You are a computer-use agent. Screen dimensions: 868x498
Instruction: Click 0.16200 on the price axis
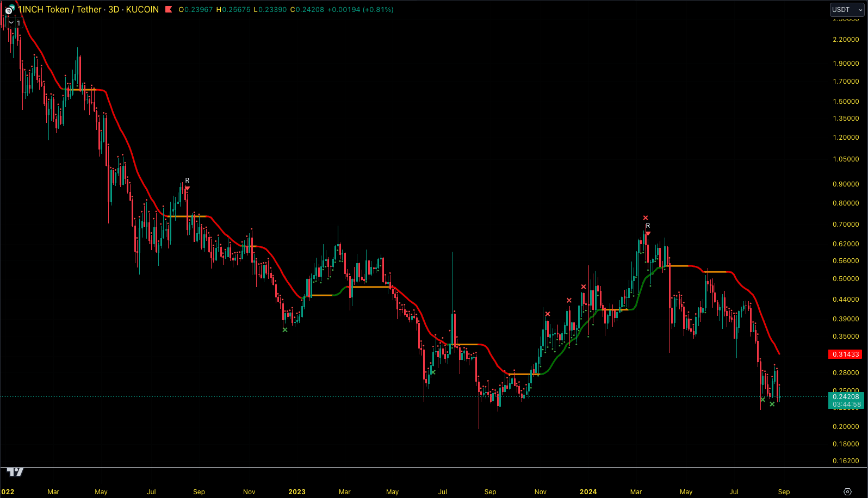point(846,460)
